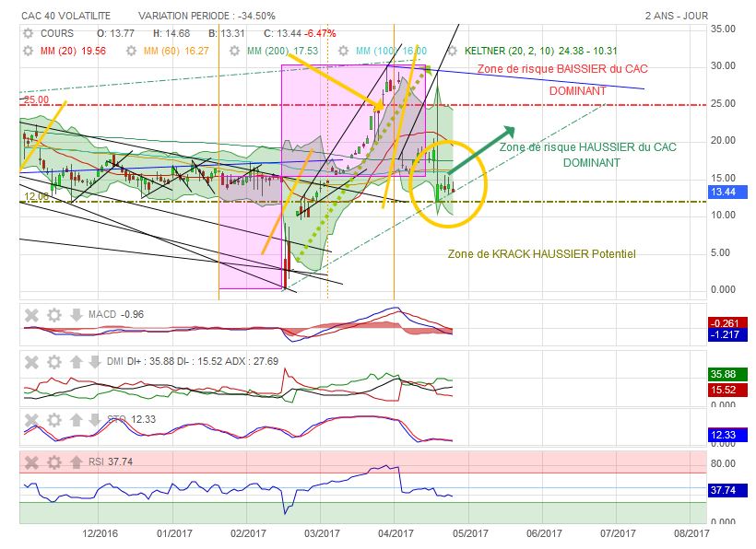Click the 03/2017 date axis label
This screenshot has width=756, height=549.
322,533
